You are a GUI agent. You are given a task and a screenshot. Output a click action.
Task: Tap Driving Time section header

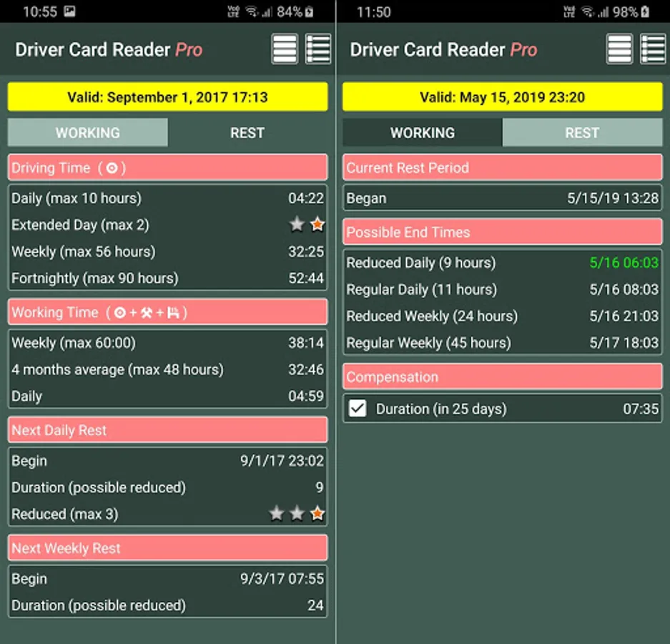pyautogui.click(x=167, y=167)
